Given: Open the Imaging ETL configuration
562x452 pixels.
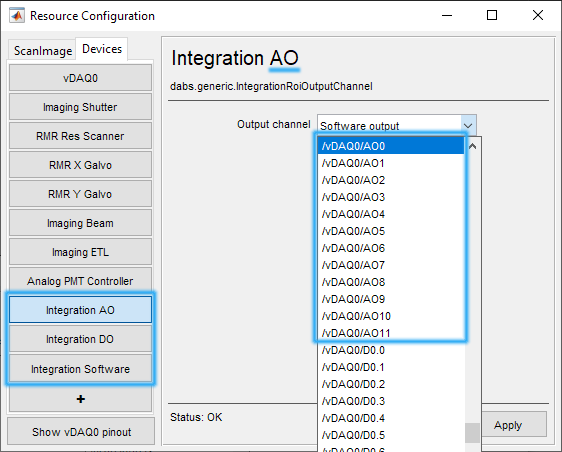Looking at the screenshot, I should 80,252.
